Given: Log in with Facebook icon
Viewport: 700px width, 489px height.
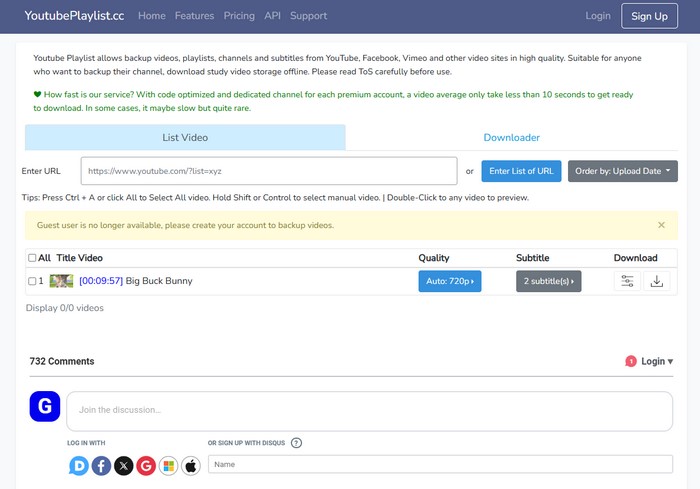Looking at the screenshot, I should coord(101,466).
